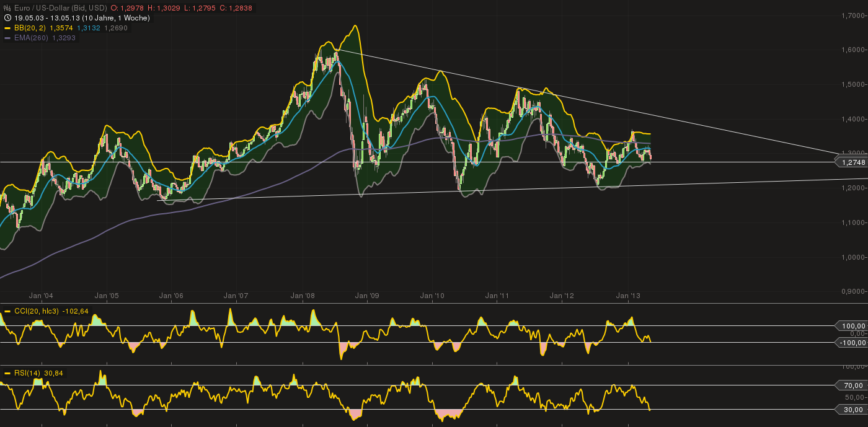Select the Euro / US-Dollar (Bid, USD) title
This screenshot has width=868, height=427.
click(x=60, y=8)
